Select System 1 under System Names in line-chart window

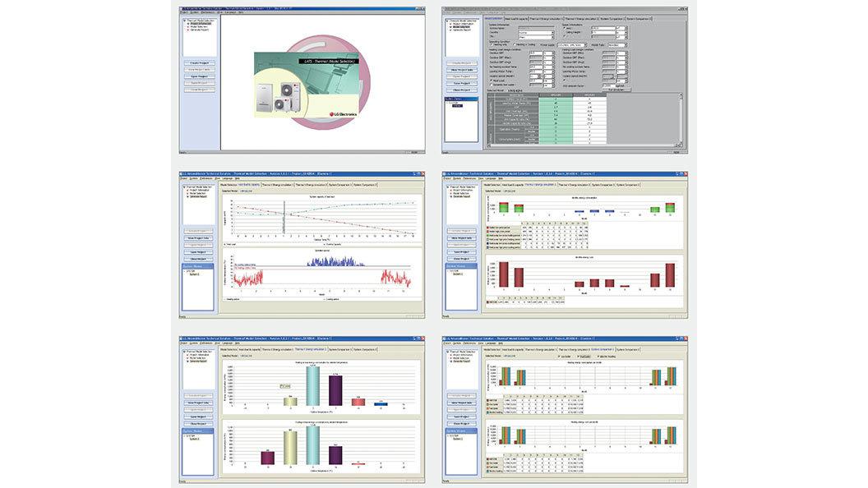tap(194, 274)
